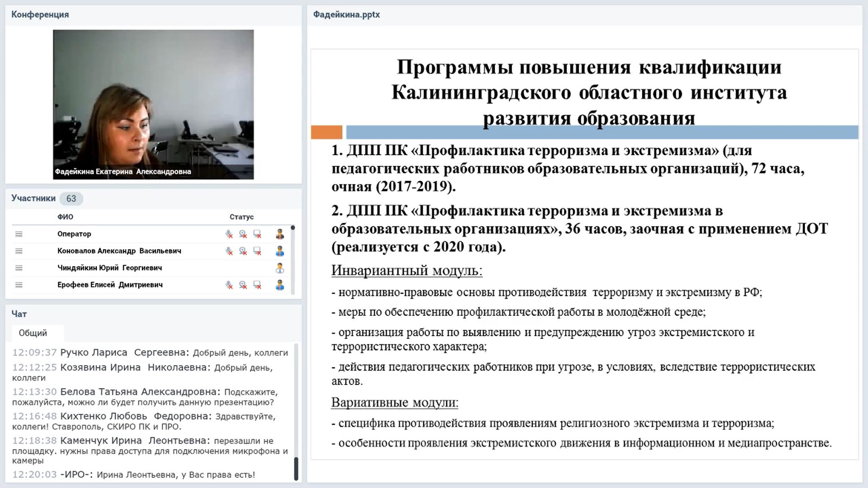This screenshot has width=868, height=488.
Task: Click chat message from Козявина Ирина Николаевна
Action: 142,372
